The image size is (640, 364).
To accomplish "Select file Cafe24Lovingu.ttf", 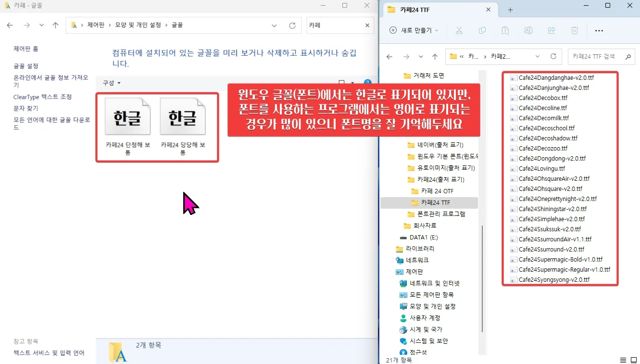I will click(537, 168).
